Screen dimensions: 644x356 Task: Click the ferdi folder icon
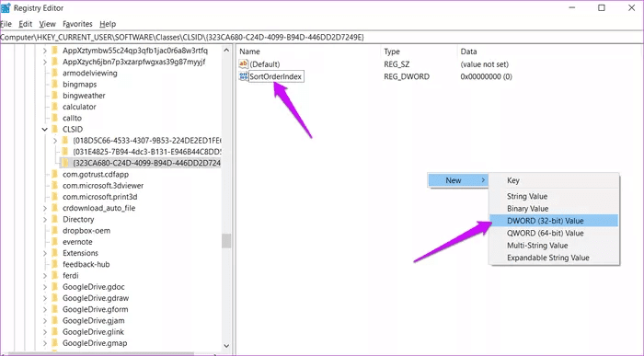pyautogui.click(x=55, y=276)
